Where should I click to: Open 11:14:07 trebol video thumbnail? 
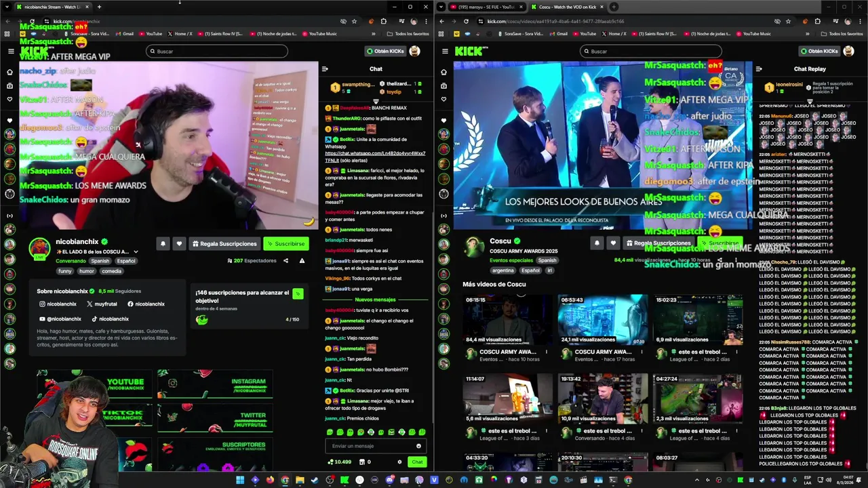tap(508, 399)
